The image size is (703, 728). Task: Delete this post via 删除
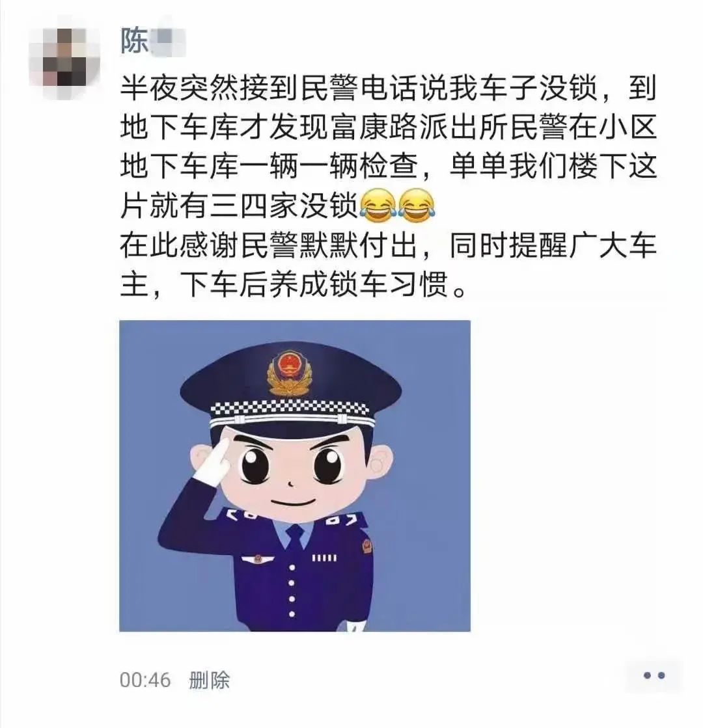210,680
